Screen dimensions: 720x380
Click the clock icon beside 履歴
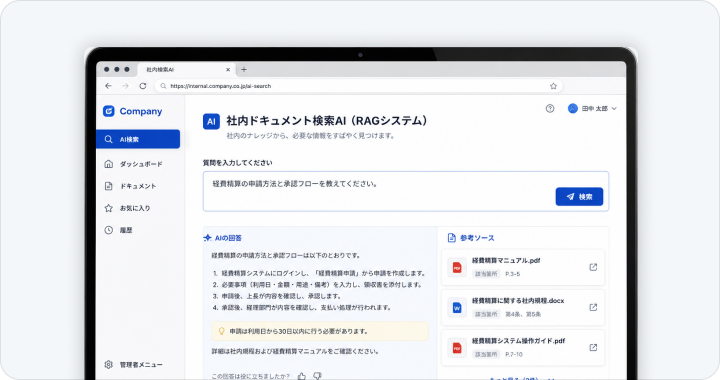108,230
